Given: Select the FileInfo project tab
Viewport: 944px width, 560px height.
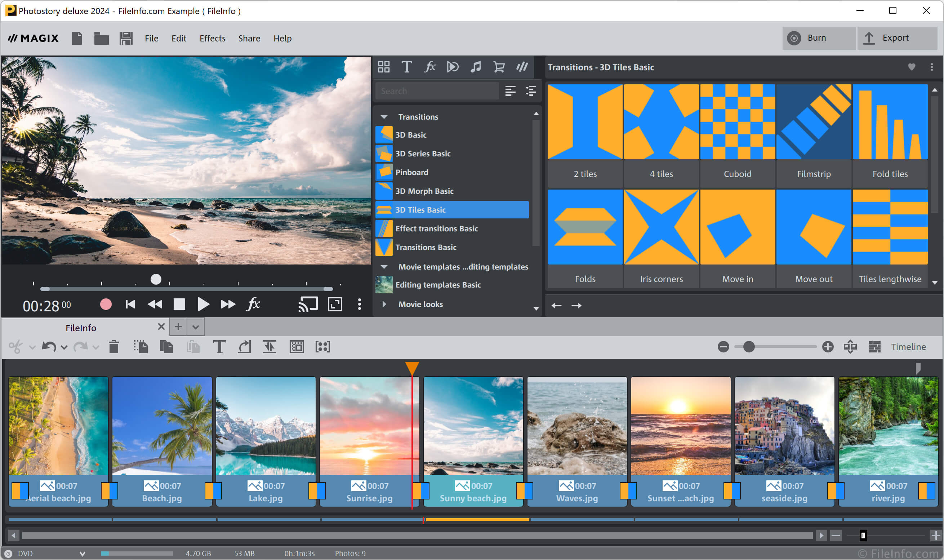Looking at the screenshot, I should (81, 328).
